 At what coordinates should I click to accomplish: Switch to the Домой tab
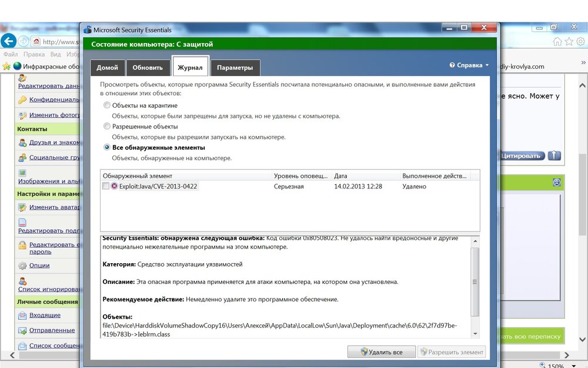(107, 68)
